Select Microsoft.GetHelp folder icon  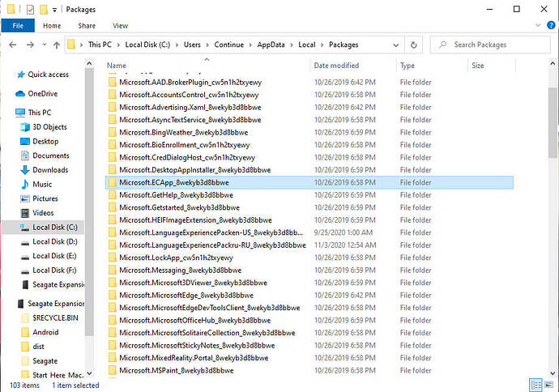113,195
